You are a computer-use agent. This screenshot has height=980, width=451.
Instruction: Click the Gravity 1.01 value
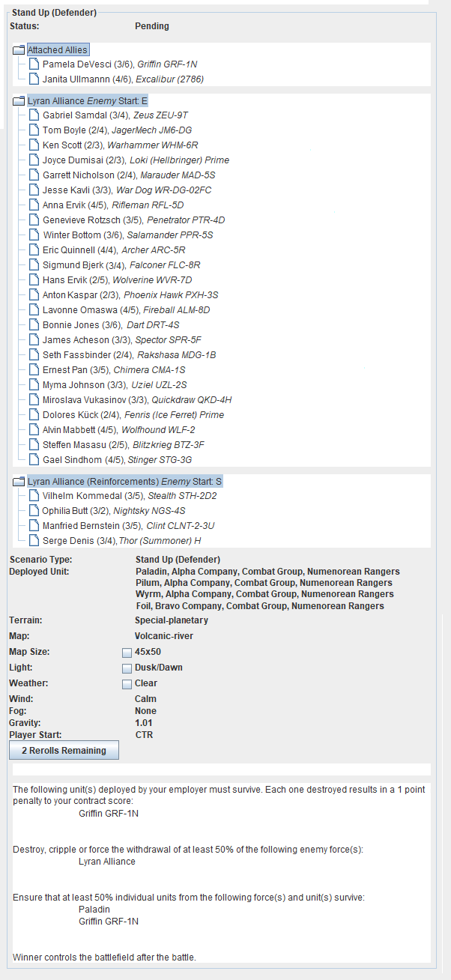[x=144, y=723]
